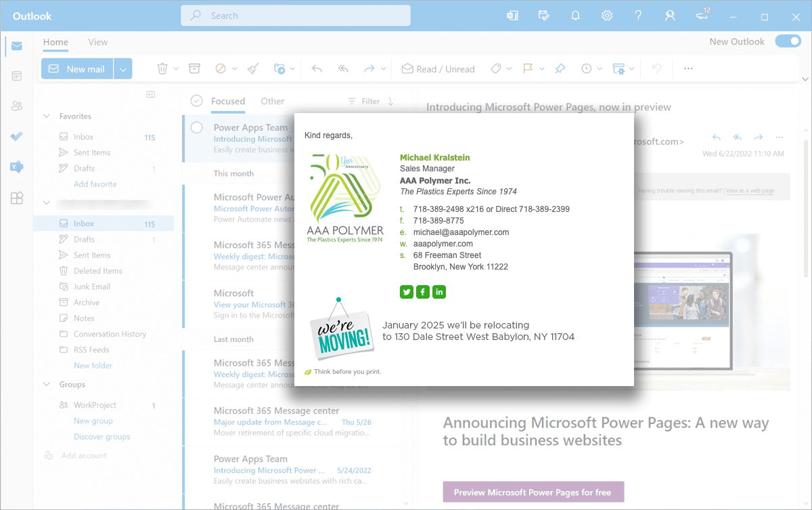Open the Yammer icon in left rail
The image size is (812, 510).
(x=16, y=167)
